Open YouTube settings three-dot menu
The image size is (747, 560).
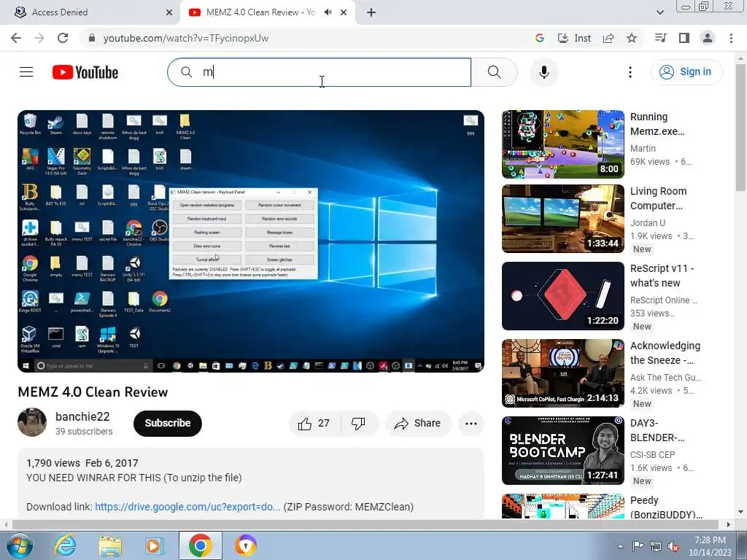point(630,72)
